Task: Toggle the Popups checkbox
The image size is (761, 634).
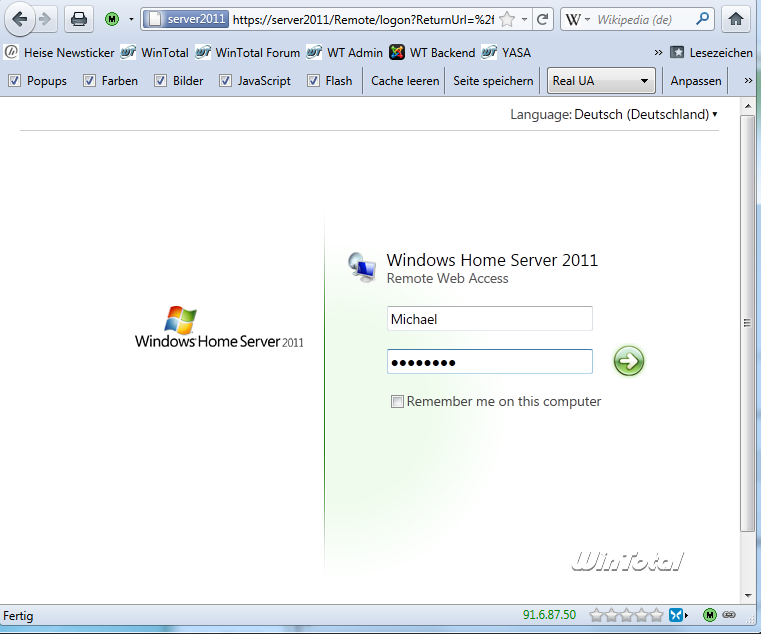Action: coord(15,81)
